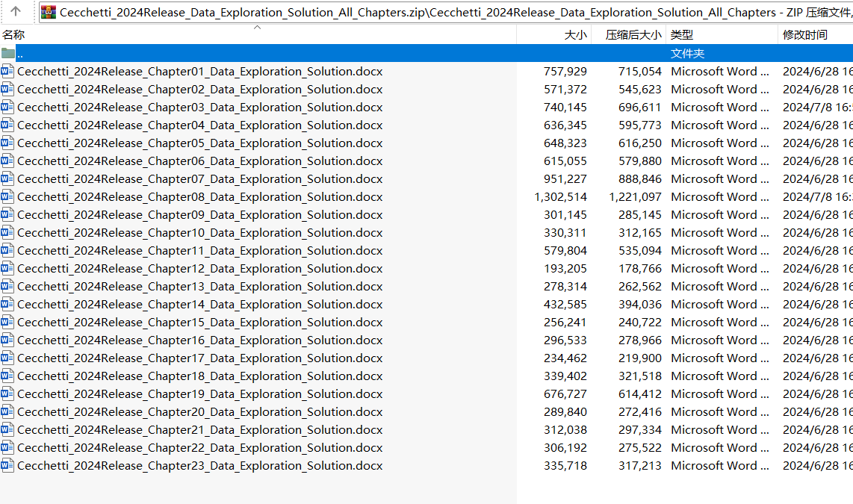Click Word icon of Chapter17 file
This screenshot has width=853, height=504.
click(x=7, y=358)
